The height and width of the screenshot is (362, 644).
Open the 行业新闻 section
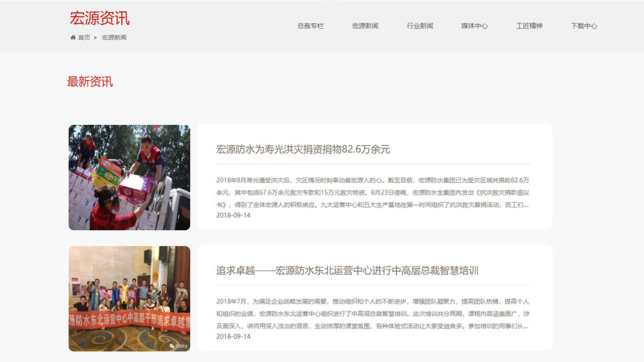pyautogui.click(x=419, y=25)
